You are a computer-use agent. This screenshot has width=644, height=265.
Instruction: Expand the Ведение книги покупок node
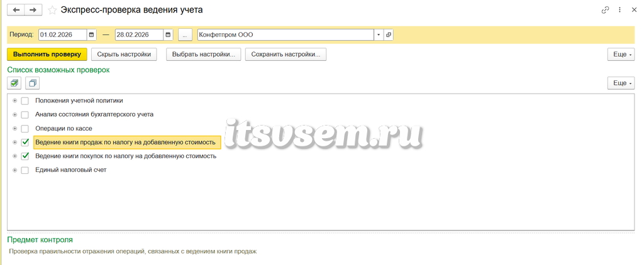pyautogui.click(x=15, y=156)
